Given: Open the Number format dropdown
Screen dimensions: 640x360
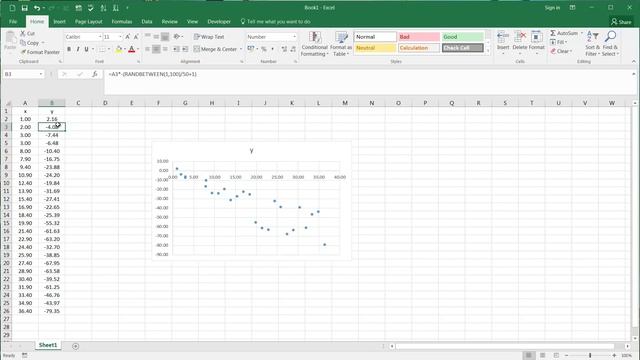Looking at the screenshot, I should [294, 37].
